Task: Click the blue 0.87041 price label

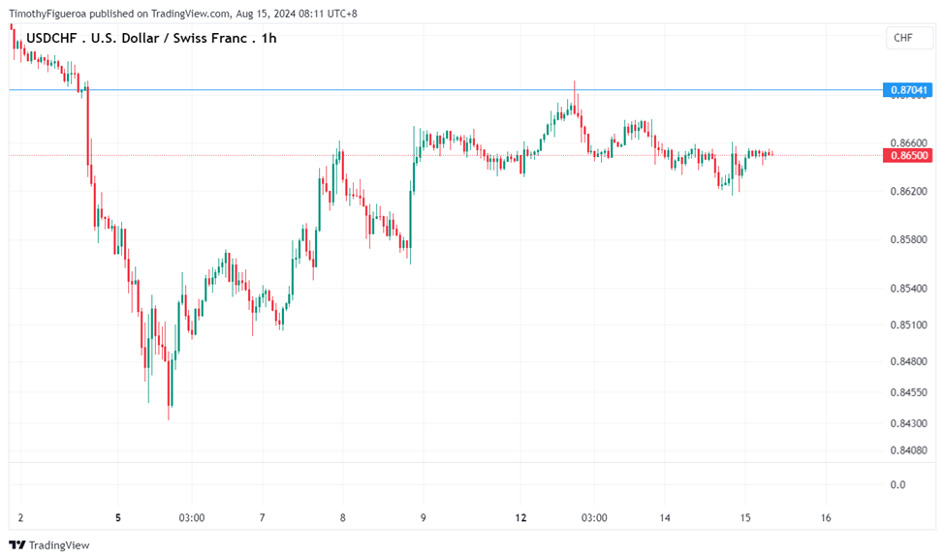Action: click(x=909, y=90)
